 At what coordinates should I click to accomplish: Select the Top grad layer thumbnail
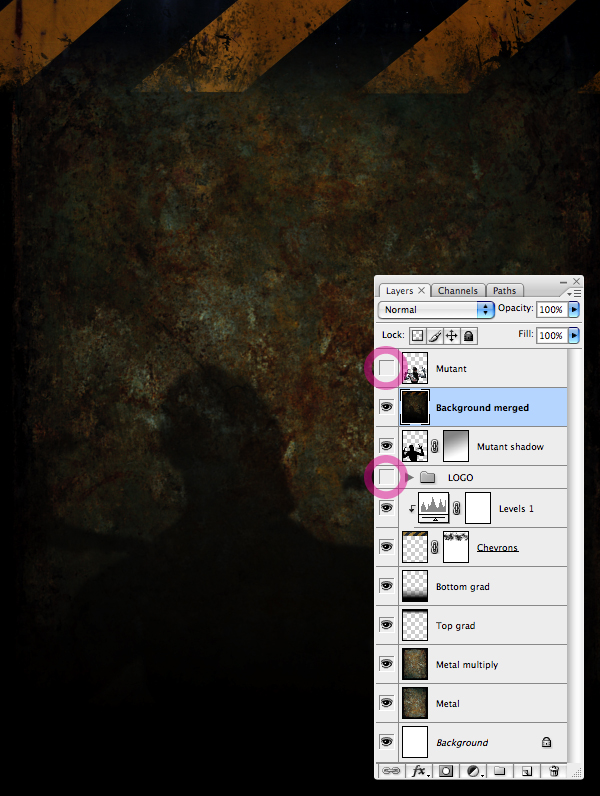[415, 625]
